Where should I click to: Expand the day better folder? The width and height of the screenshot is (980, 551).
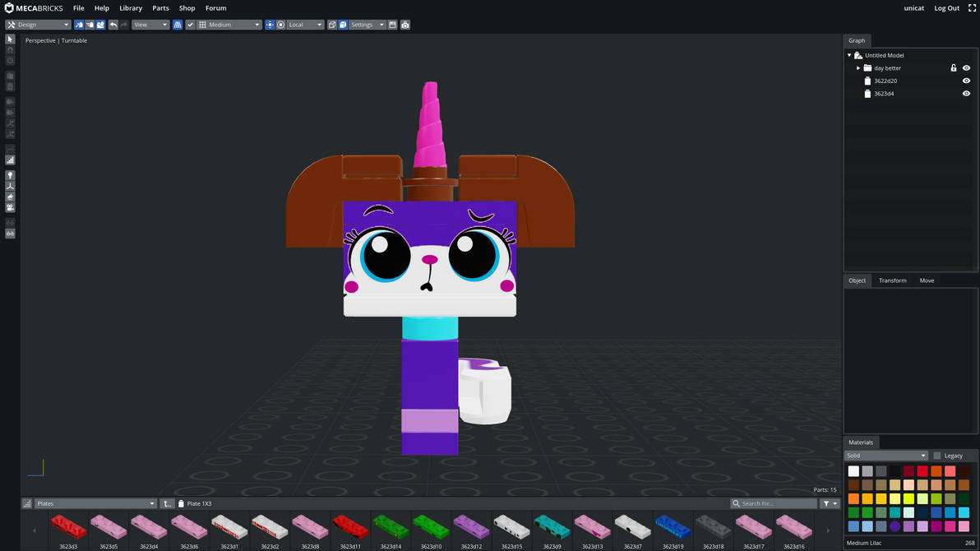(x=858, y=68)
